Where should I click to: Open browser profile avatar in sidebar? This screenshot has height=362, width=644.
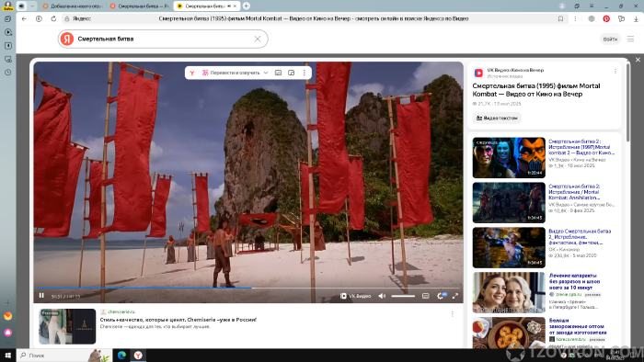tap(7, 6)
